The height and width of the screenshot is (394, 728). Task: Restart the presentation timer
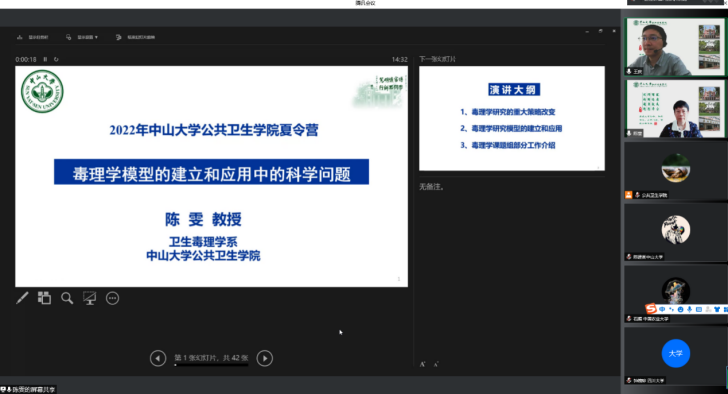(56, 59)
